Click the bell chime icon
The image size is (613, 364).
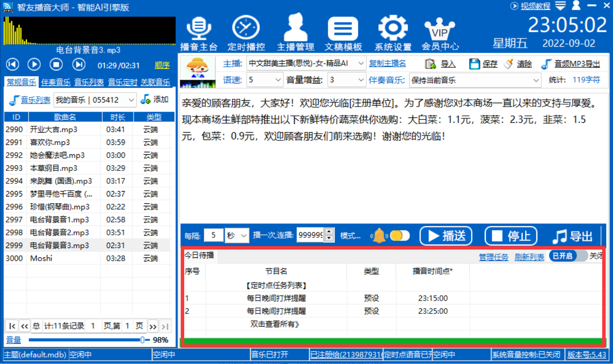pos(379,236)
